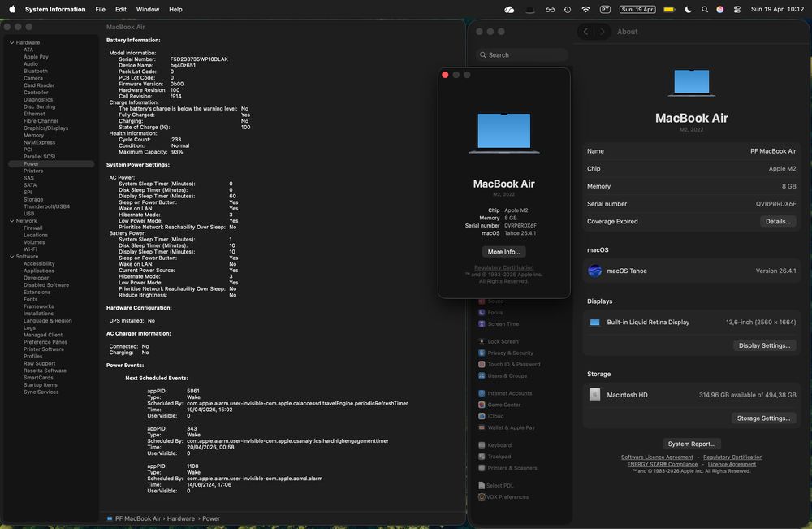Open Spotlight search magnifier icon
812x529 pixels.
705,9
